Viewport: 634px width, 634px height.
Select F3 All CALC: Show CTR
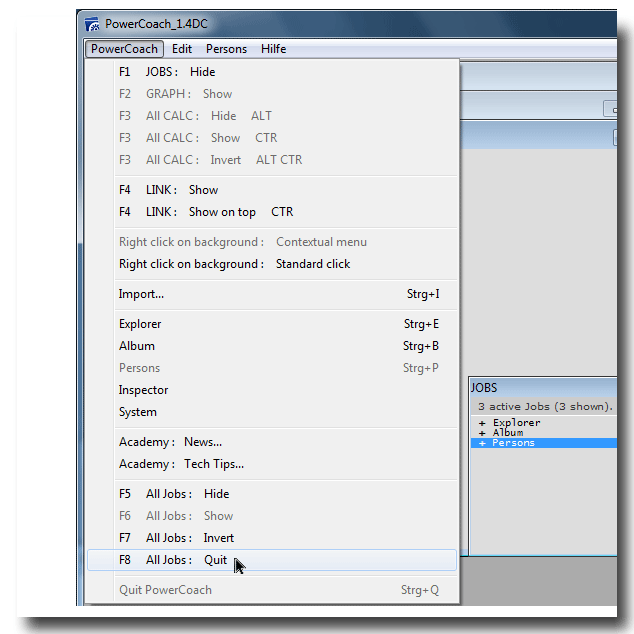272,138
